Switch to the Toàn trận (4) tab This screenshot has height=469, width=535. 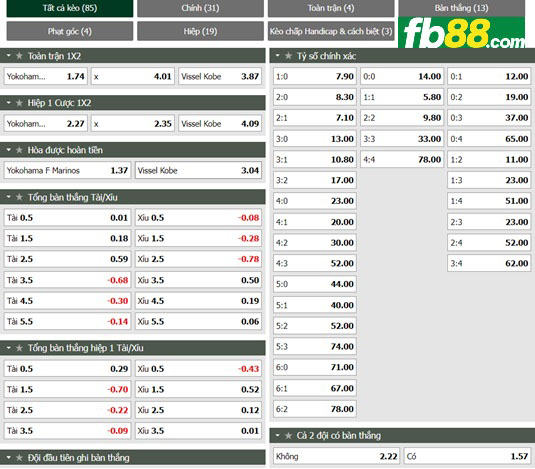331,8
